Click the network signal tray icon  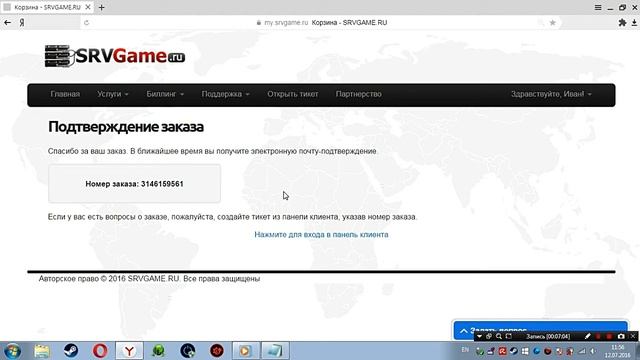pos(582,351)
